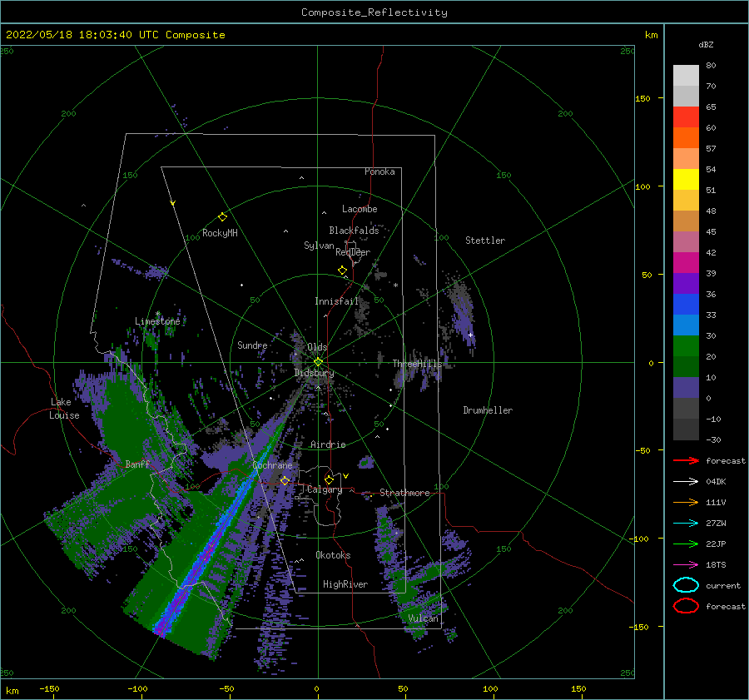The height and width of the screenshot is (700, 749).
Task: Click the red forecast arrow in legend
Action: tap(686, 460)
